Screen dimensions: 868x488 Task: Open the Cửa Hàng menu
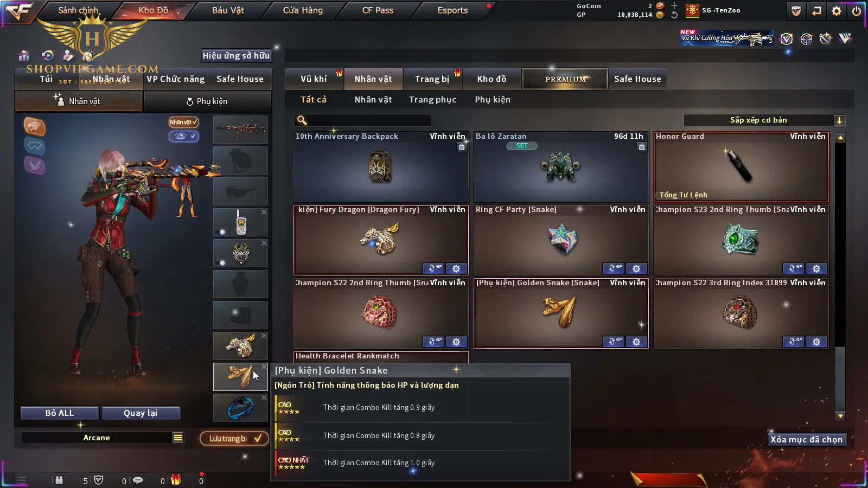coord(303,10)
